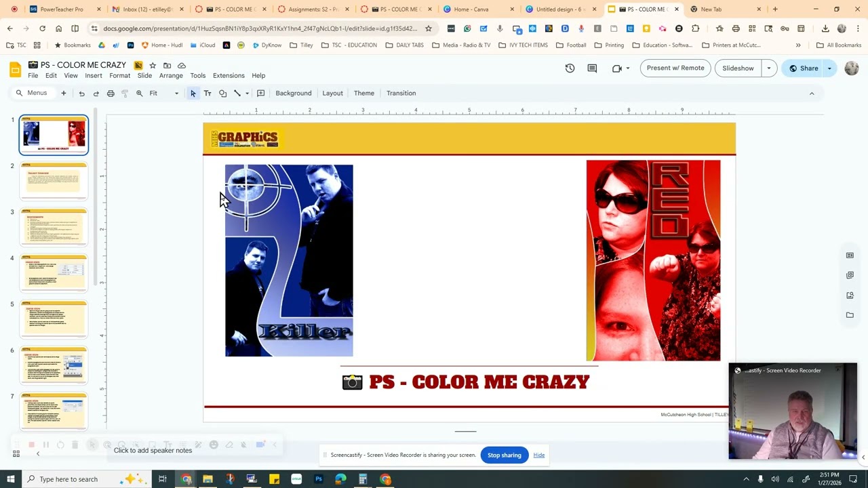
Task: Expand the Share options dropdown arrow
Action: tap(829, 68)
